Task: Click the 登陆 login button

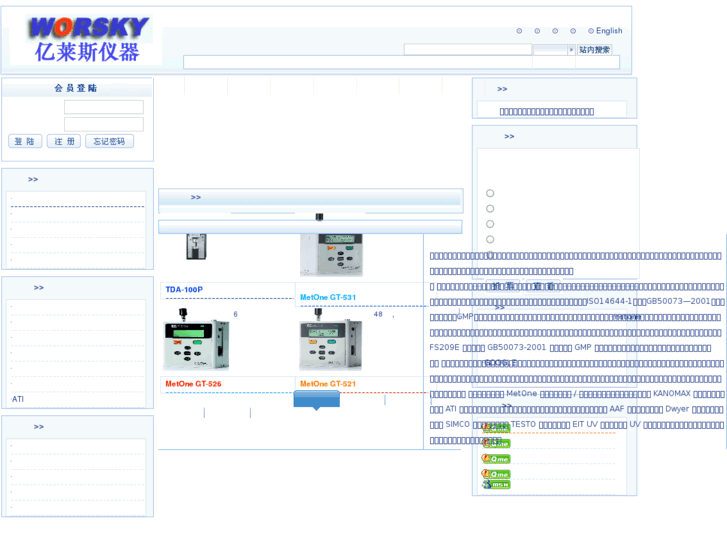Action: [x=25, y=141]
